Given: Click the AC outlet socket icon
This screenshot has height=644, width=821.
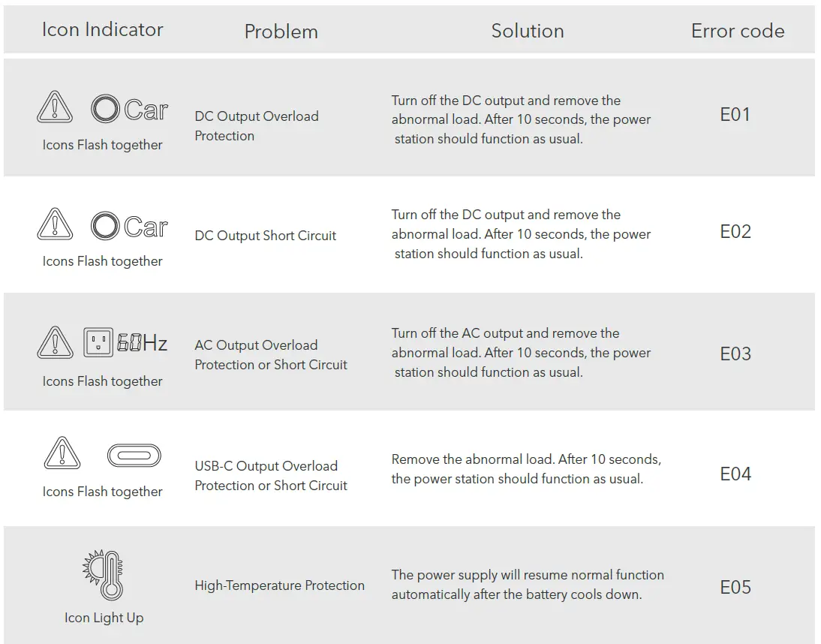Looking at the screenshot, I should [98, 343].
